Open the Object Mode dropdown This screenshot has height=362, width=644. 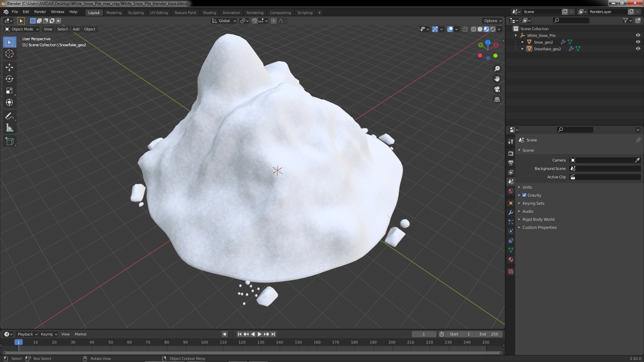coord(22,29)
